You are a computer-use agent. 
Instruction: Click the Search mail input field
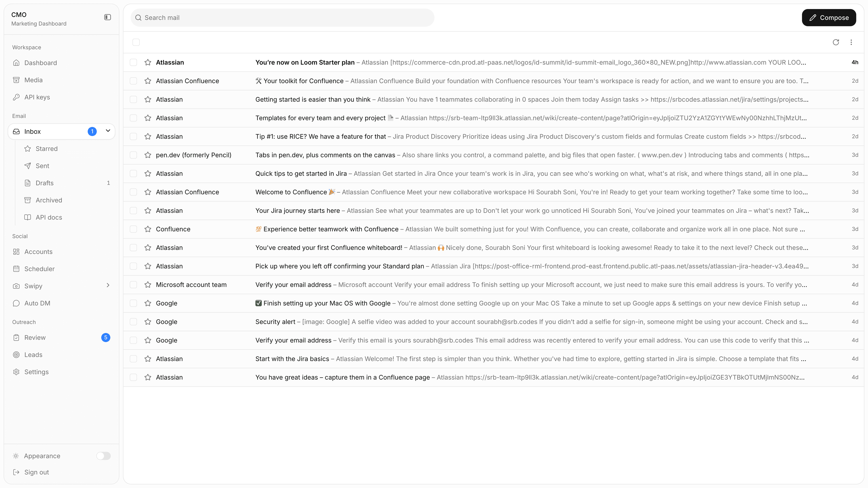click(x=282, y=18)
